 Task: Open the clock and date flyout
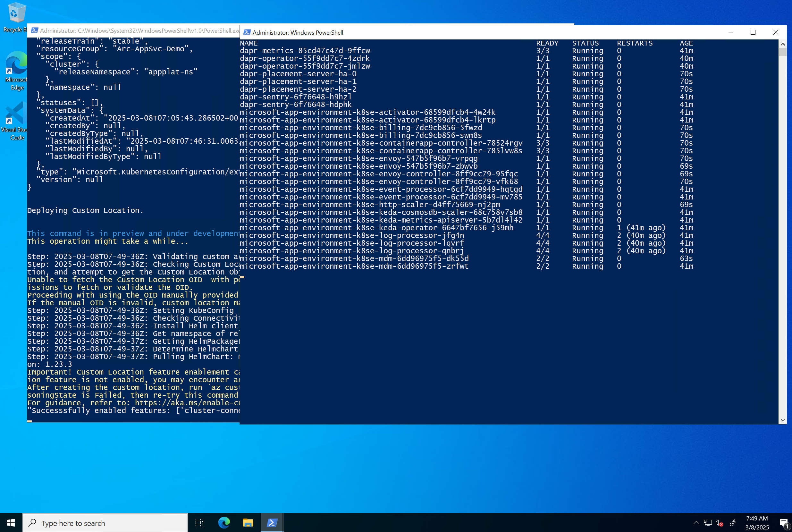click(x=757, y=523)
